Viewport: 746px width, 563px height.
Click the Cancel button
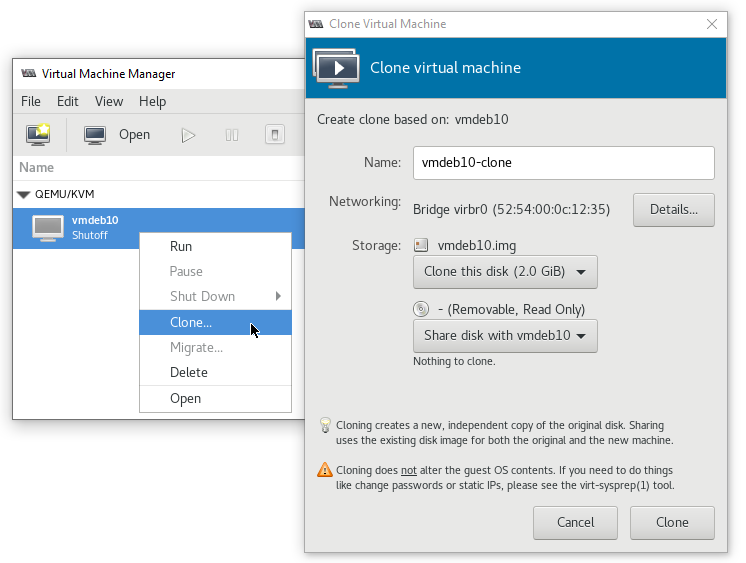coord(575,523)
